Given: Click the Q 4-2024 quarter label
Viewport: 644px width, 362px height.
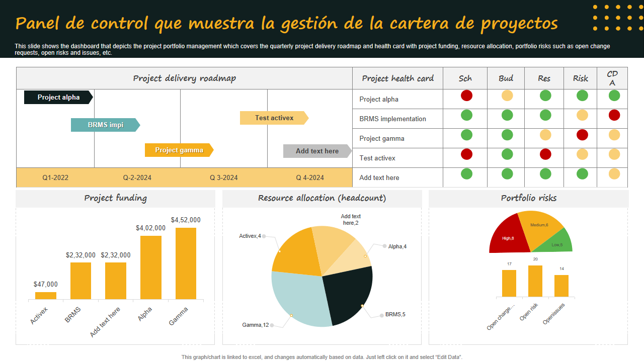Looking at the screenshot, I should pos(310,177).
